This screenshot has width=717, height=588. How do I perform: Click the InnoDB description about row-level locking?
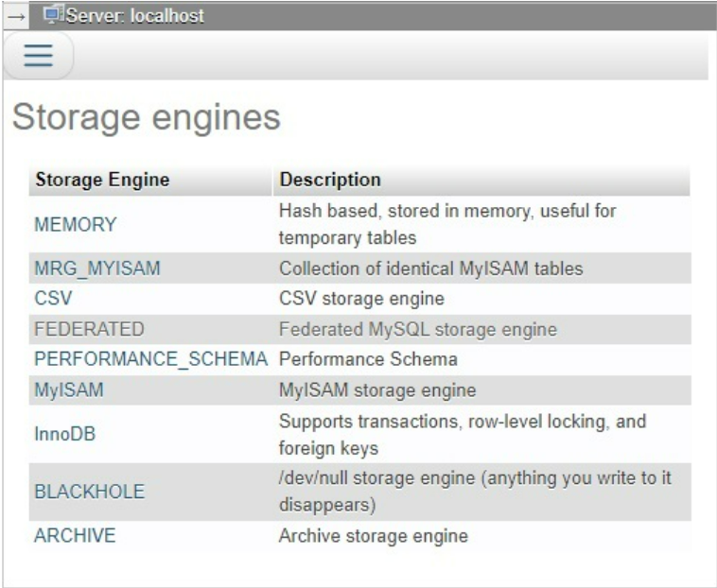pyautogui.click(x=462, y=434)
